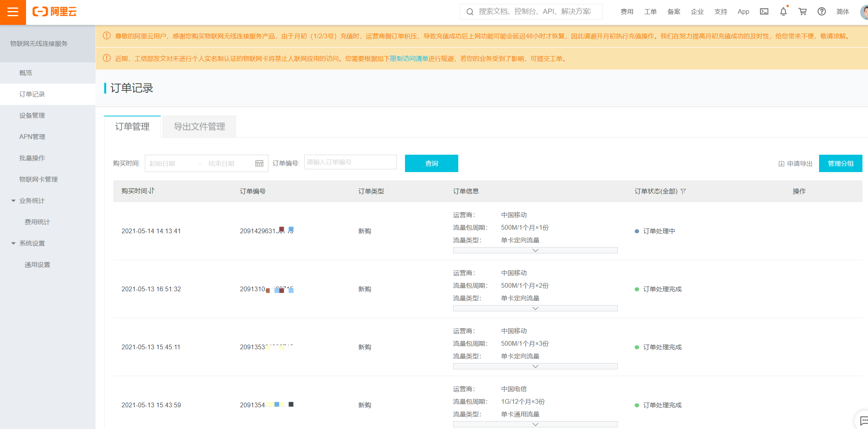
Task: Click 500M/1个月×2份 package text
Action: (525, 286)
